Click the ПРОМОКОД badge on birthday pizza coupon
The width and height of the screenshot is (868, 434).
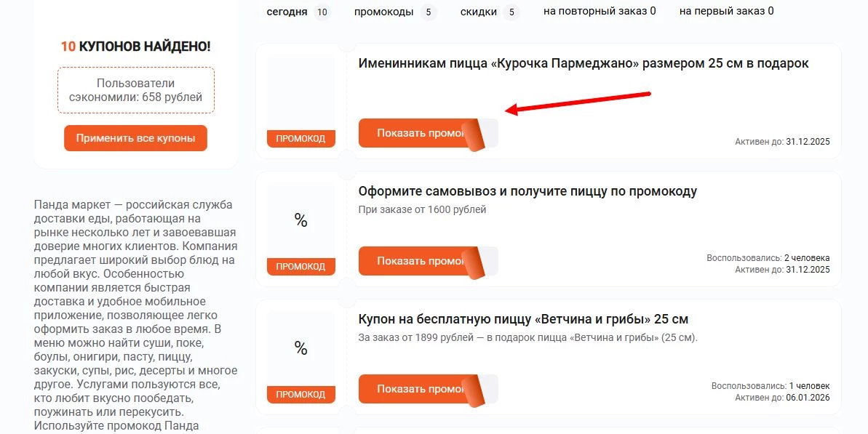[300, 137]
